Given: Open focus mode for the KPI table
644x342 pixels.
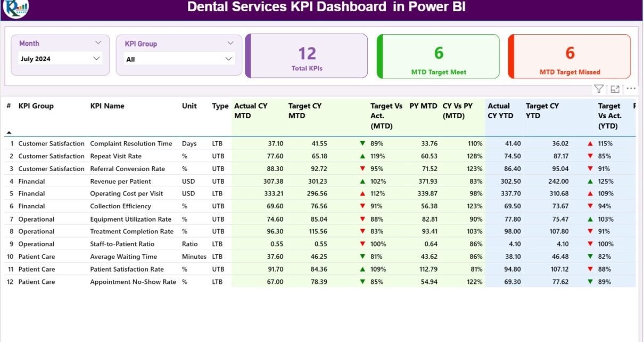Looking at the screenshot, I should tap(615, 89).
